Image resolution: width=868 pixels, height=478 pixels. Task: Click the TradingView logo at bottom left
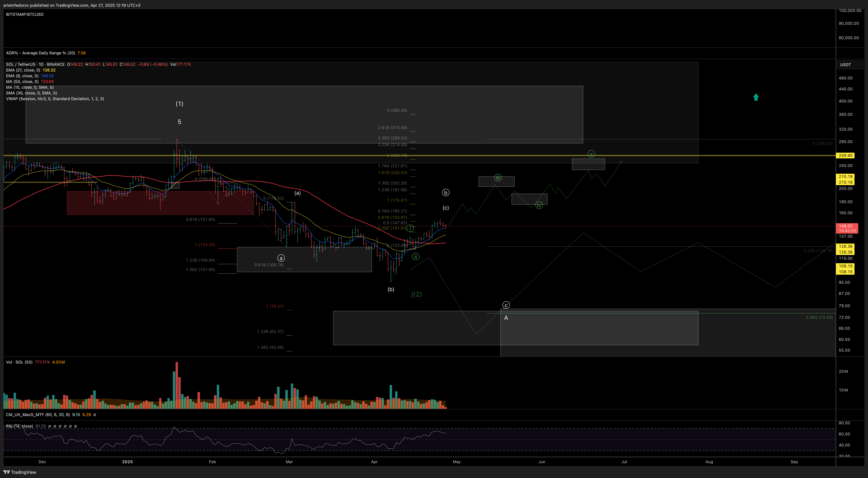pos(20,472)
